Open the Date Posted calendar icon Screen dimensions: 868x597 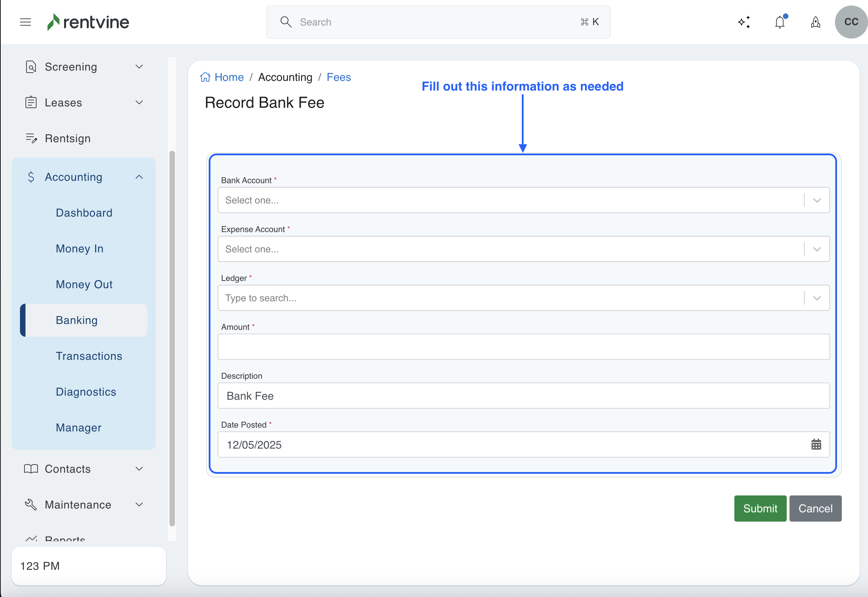[x=816, y=444]
